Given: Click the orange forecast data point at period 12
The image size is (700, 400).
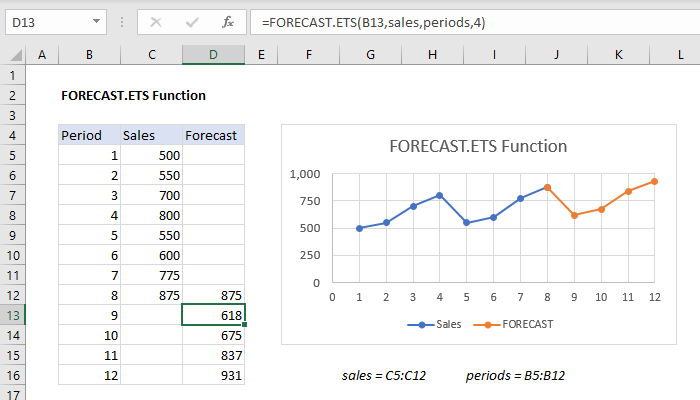Looking at the screenshot, I should coord(654,182).
